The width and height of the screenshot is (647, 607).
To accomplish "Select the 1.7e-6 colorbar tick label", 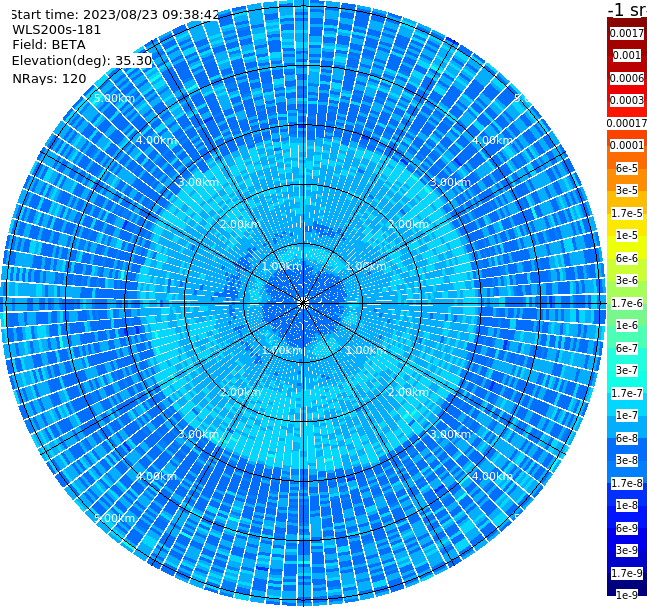I will (x=627, y=303).
